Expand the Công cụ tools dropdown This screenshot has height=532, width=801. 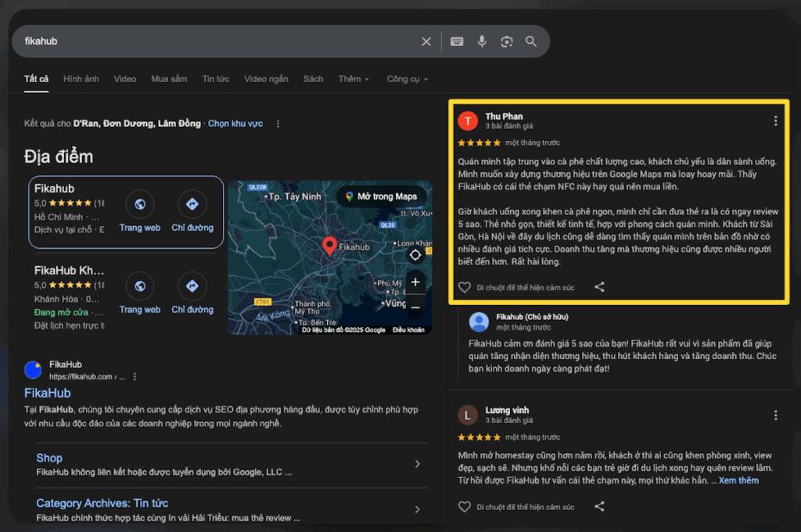pyautogui.click(x=407, y=79)
